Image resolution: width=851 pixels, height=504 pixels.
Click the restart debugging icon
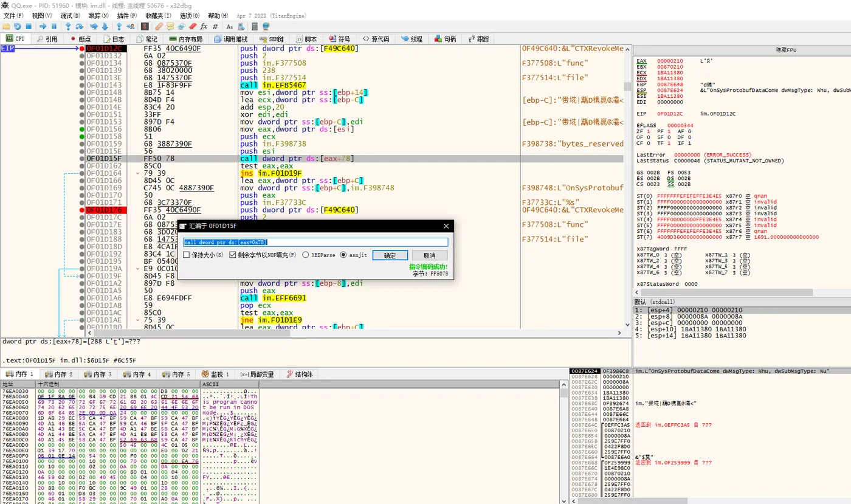tap(17, 27)
